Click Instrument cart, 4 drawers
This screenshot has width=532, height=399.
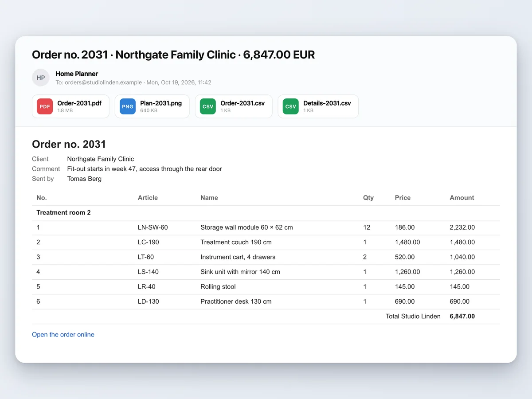tap(238, 257)
